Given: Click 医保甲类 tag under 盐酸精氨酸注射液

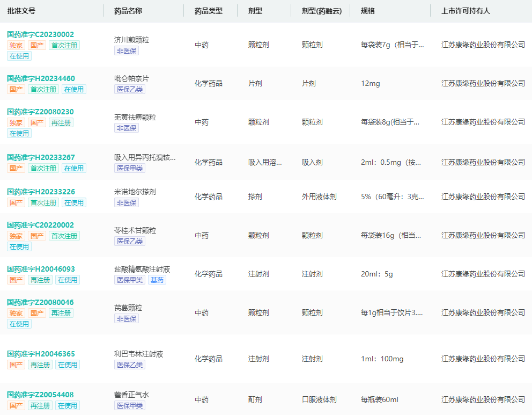Looking at the screenshot, I should click(130, 280).
